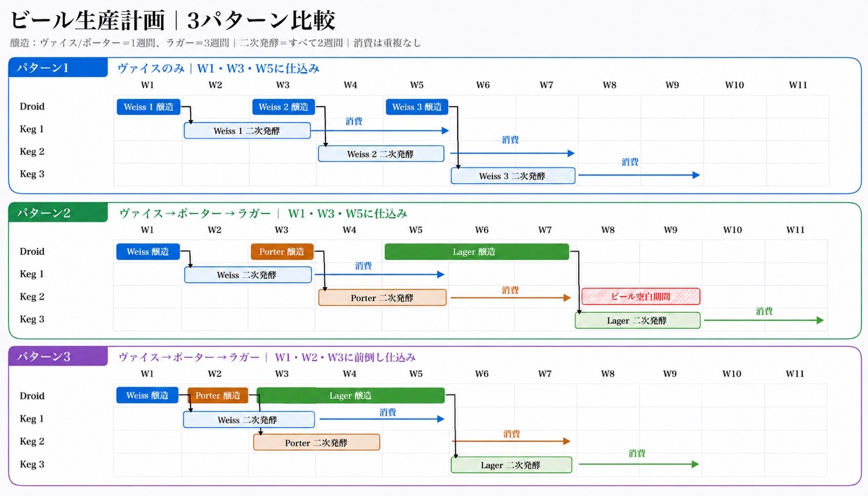Click the purple 'パターン3' header tab
868x496 pixels.
tap(58, 356)
